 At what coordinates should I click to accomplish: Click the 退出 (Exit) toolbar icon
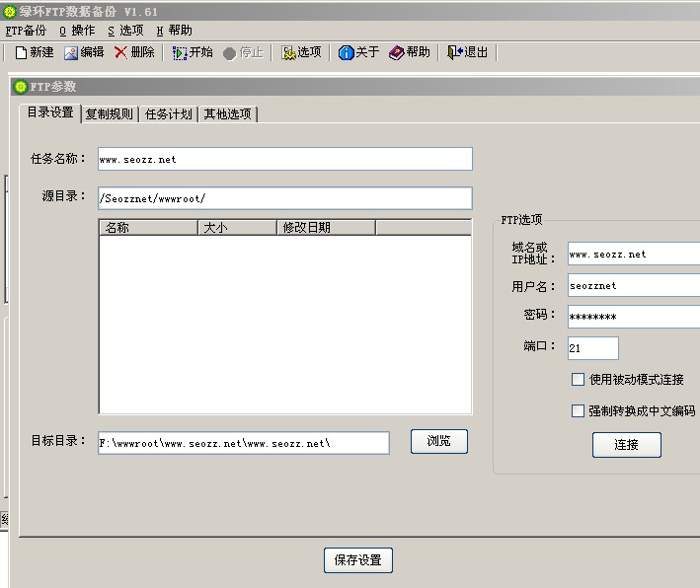click(x=455, y=52)
